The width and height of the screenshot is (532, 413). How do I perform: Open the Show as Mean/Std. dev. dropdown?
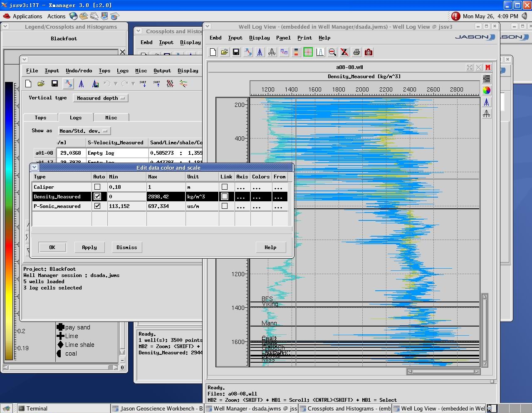point(84,131)
